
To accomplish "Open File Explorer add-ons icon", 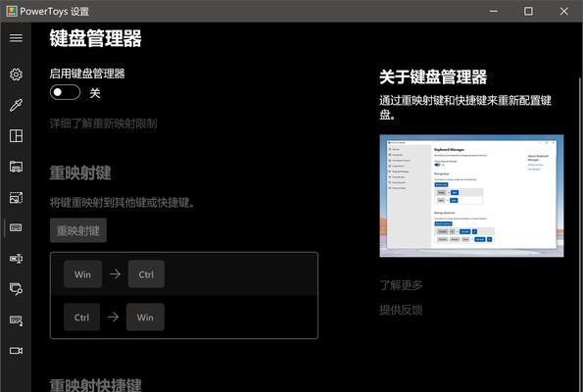I will (x=16, y=167).
